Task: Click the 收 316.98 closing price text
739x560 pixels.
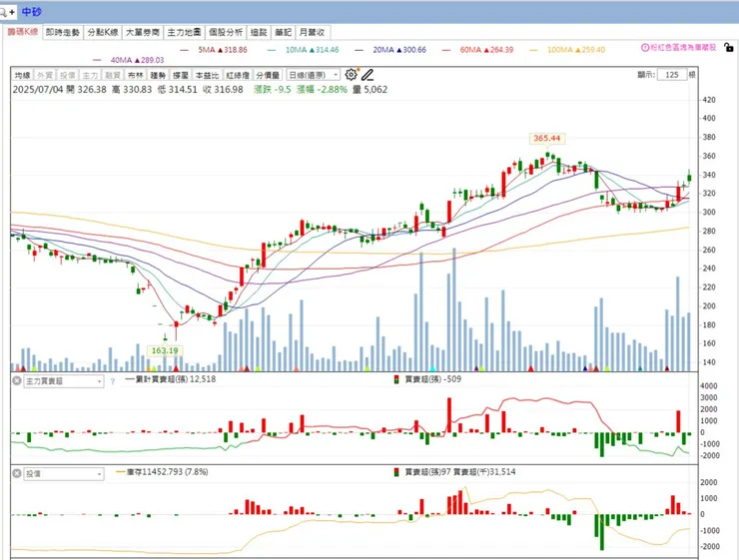Action: point(223,90)
